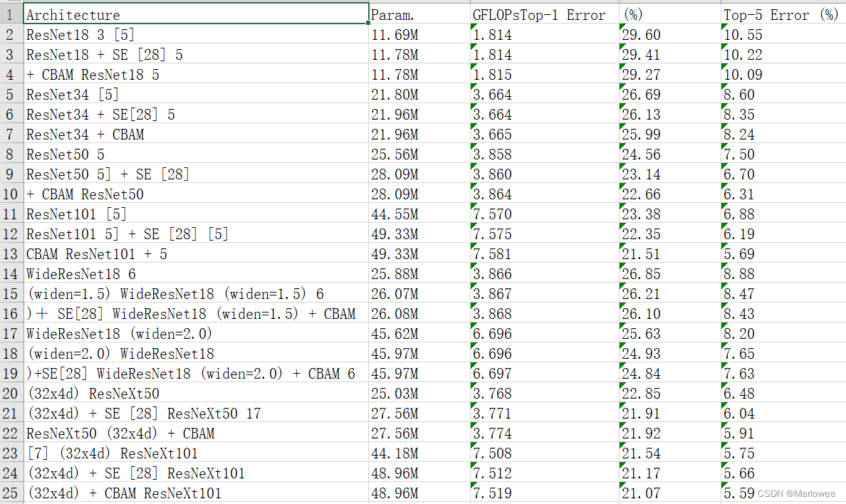
Task: Select the Param. value 26.08M
Action: tap(419, 313)
